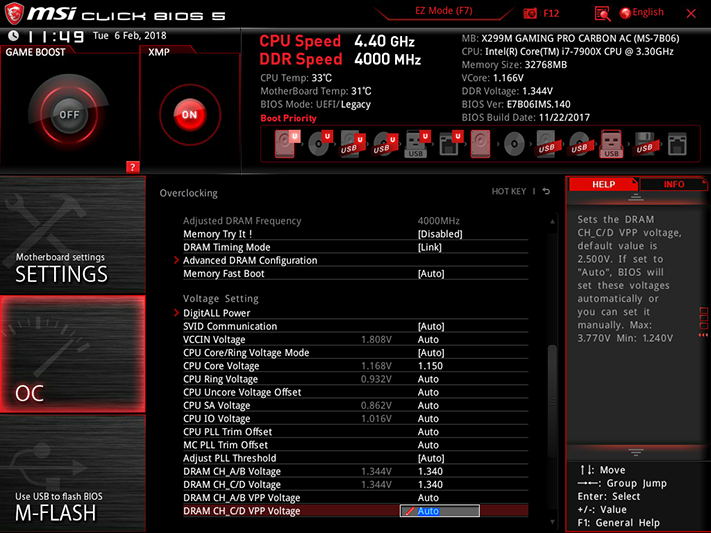711x533 pixels.
Task: Click the red triple-arrow collapse icon at right edge
Action: [703, 335]
